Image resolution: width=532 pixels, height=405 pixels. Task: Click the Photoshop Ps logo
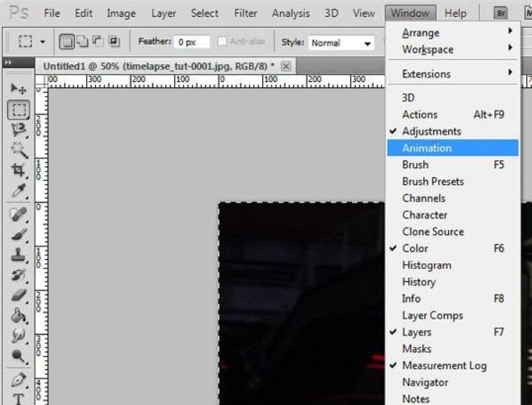[19, 13]
